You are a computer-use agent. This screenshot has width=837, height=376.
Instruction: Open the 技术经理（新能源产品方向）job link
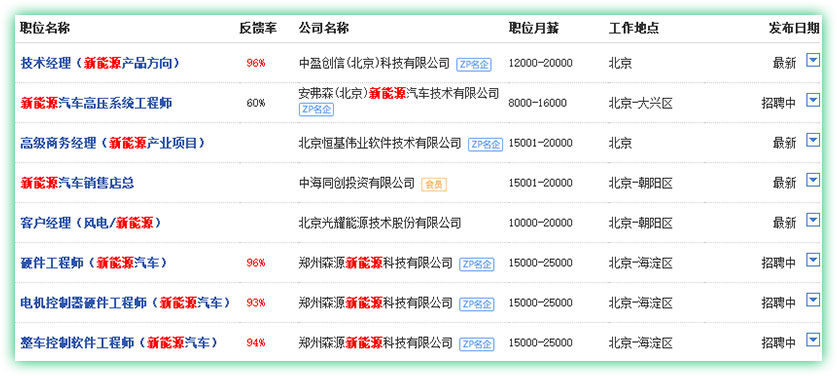pyautogui.click(x=100, y=63)
